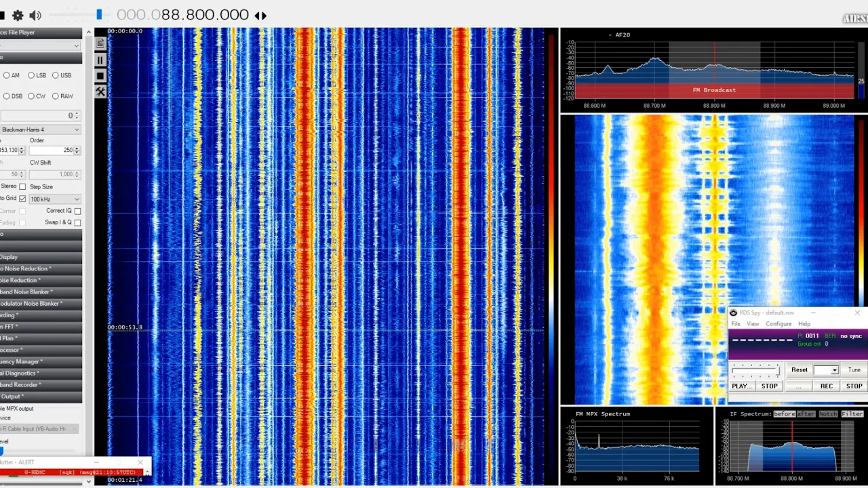
Task: Mute audio with the speaker icon
Action: click(x=35, y=15)
